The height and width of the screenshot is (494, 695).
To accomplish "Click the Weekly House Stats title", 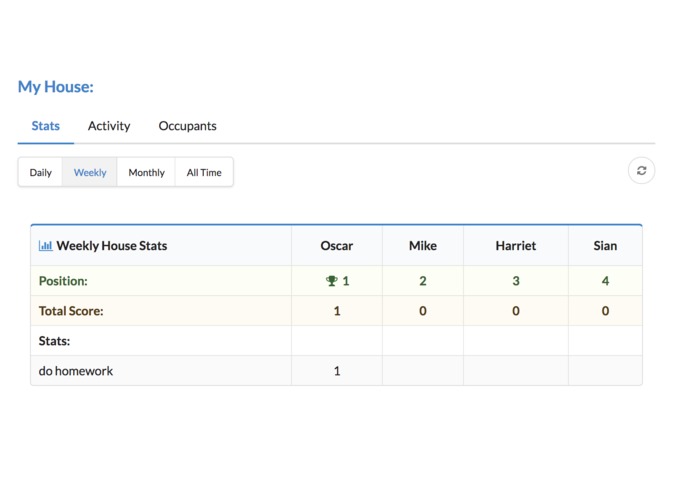I will 112,245.
